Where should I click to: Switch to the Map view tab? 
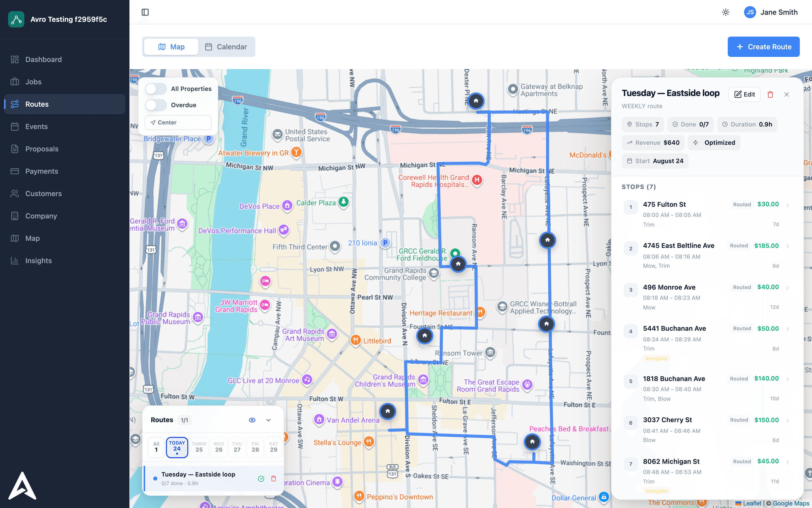tap(171, 47)
